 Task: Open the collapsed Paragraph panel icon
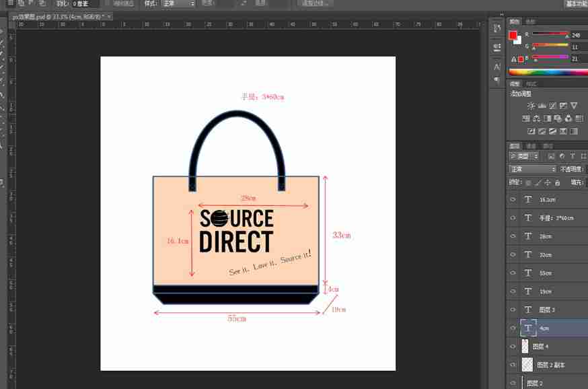497,79
